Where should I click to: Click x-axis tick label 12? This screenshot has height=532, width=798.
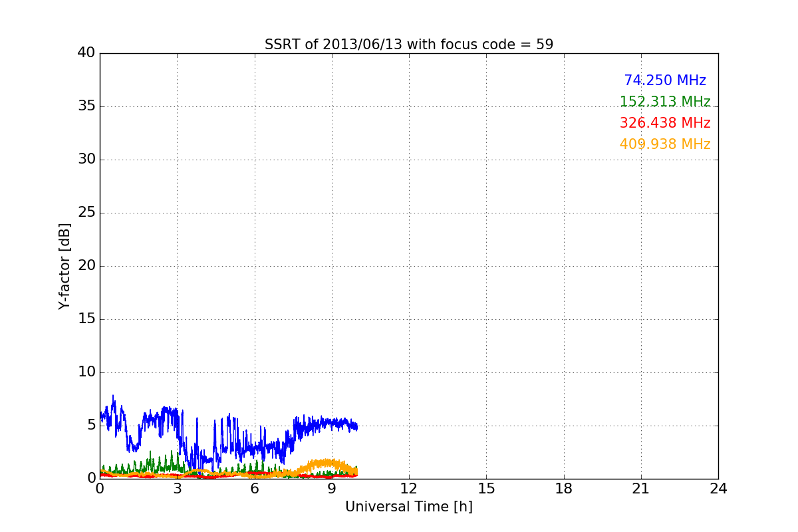pos(409,489)
